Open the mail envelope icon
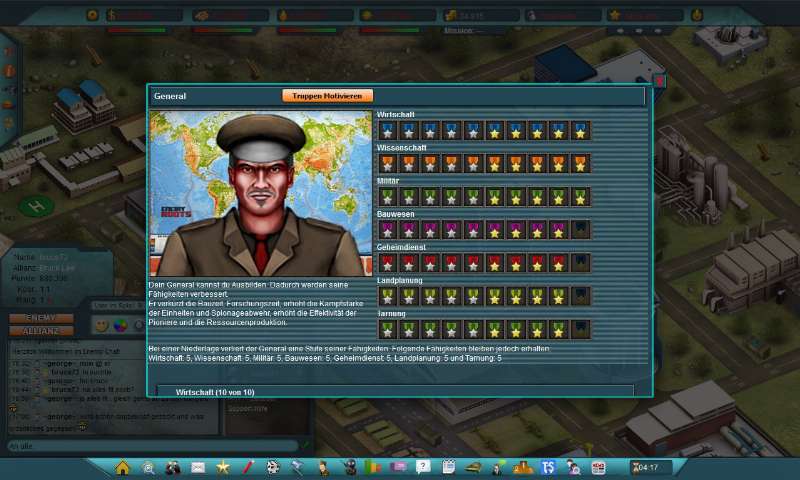The image size is (800, 480). [x=198, y=467]
